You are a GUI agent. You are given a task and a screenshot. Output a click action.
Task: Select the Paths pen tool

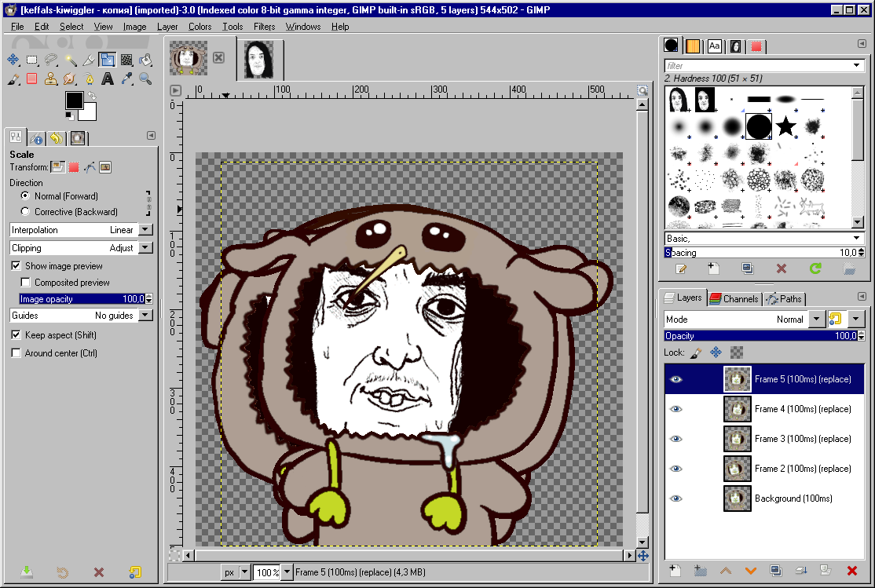click(89, 79)
